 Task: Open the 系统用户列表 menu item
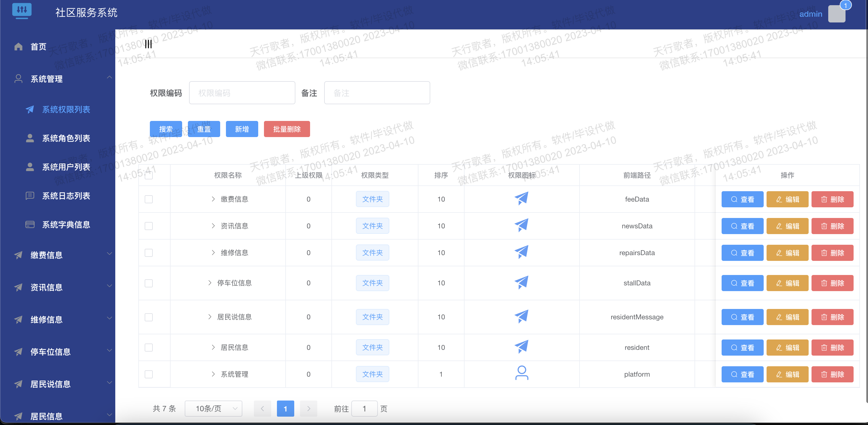click(x=66, y=167)
